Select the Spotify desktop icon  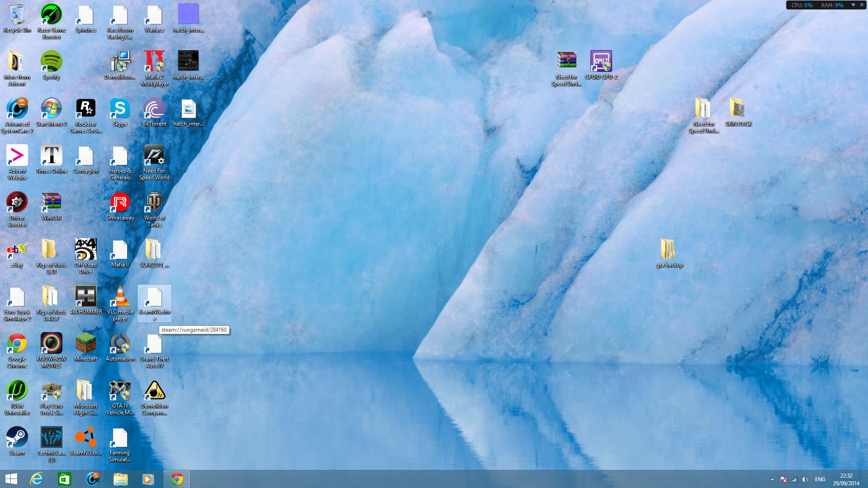coord(51,66)
